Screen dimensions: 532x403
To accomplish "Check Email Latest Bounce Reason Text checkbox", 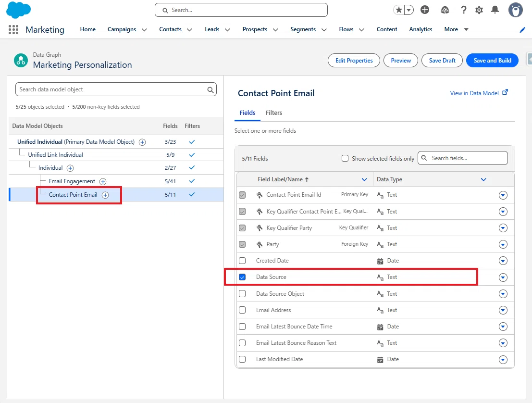I will click(x=242, y=343).
